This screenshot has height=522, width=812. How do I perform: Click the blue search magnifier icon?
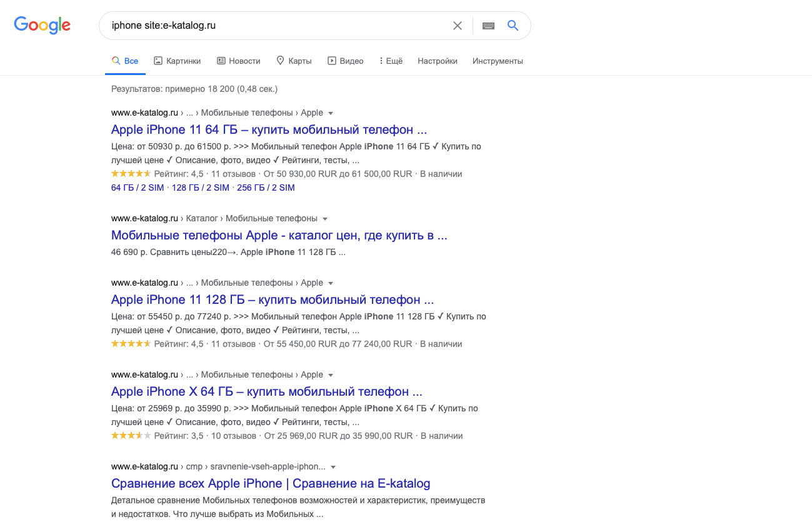513,26
